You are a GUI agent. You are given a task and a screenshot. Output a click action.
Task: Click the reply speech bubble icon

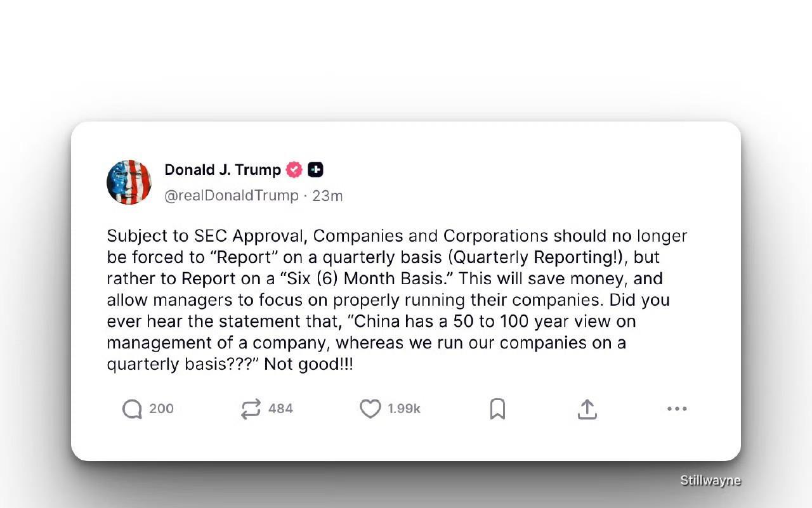pyautogui.click(x=132, y=409)
